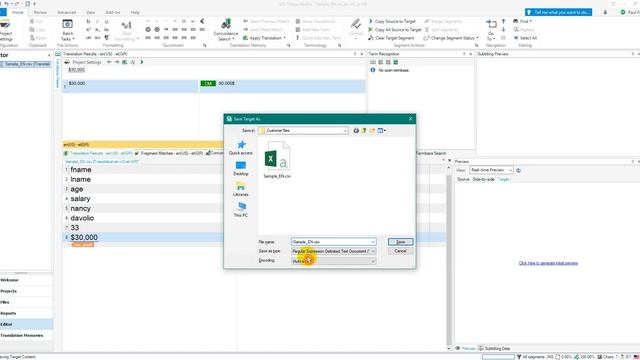Click the previous segment up arrow
This screenshot has width=640, height=360.
point(503,21)
